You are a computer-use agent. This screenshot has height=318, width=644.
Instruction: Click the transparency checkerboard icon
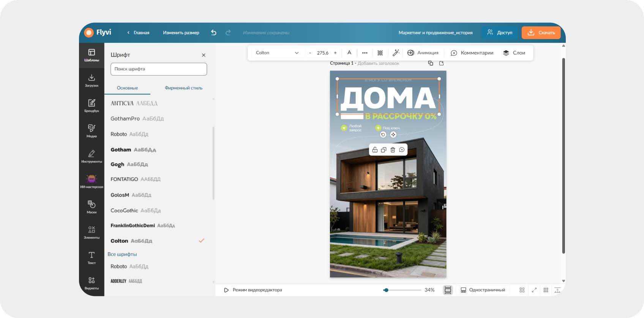[380, 53]
